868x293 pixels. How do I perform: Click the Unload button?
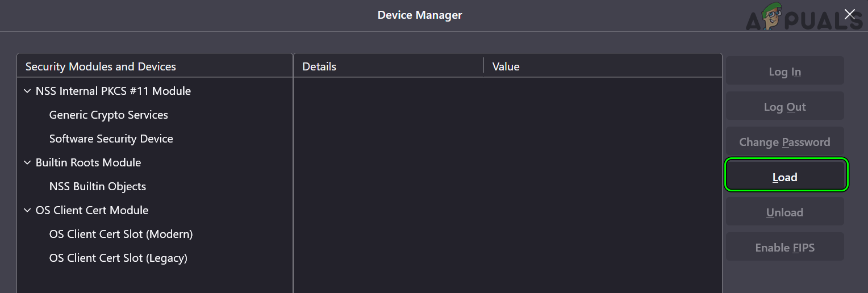tap(785, 212)
